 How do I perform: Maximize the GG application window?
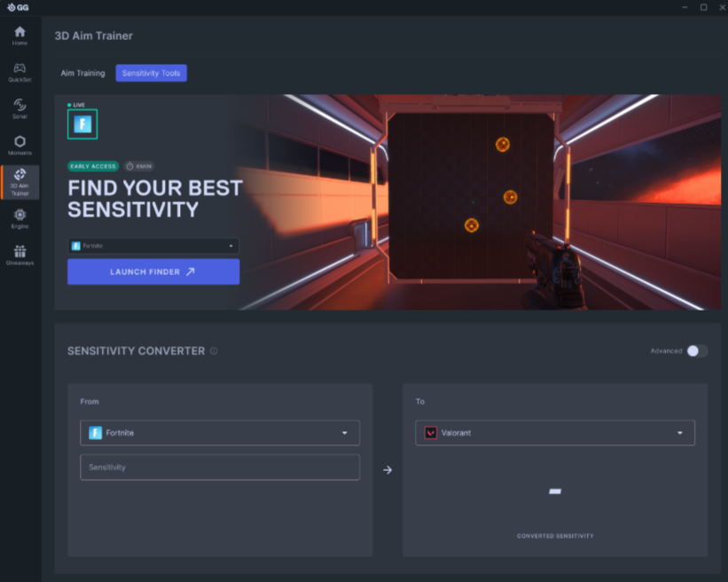click(x=703, y=7)
